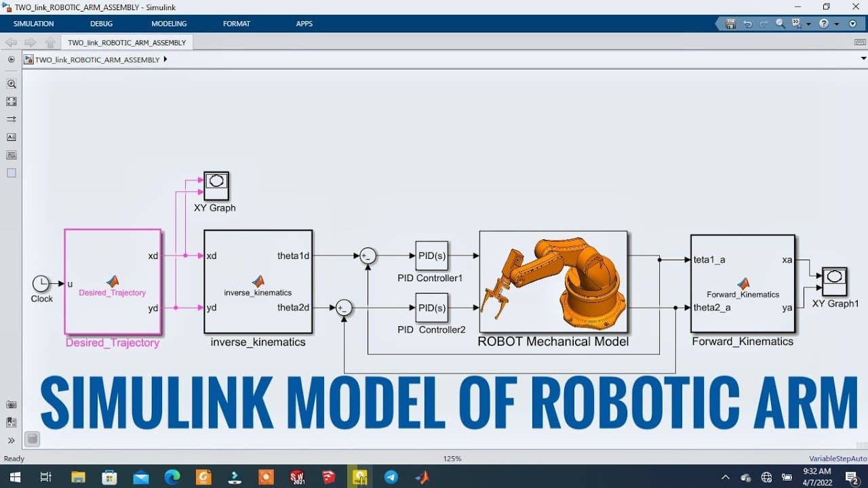Open the SIMULATION ribbon tab
This screenshot has width=868, height=488.
pyautogui.click(x=33, y=24)
